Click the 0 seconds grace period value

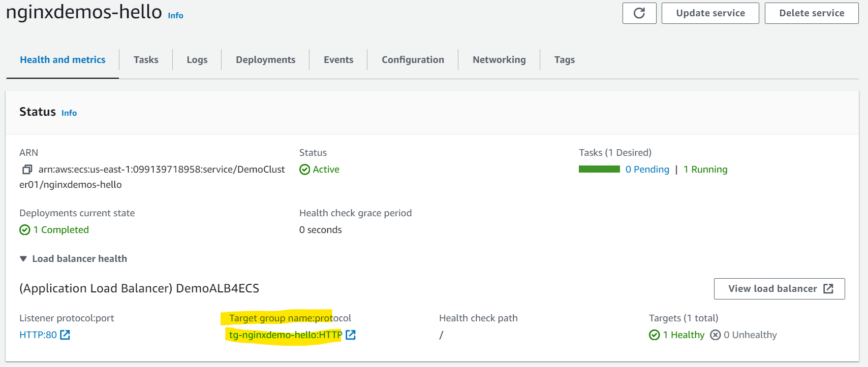click(321, 230)
